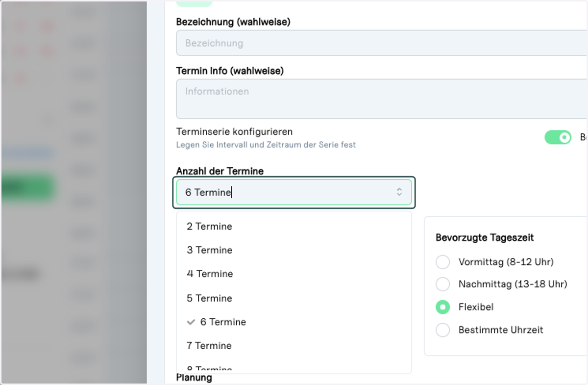This screenshot has height=385, width=588.
Task: Select the partially visible 8 Termine option
Action: pos(294,365)
